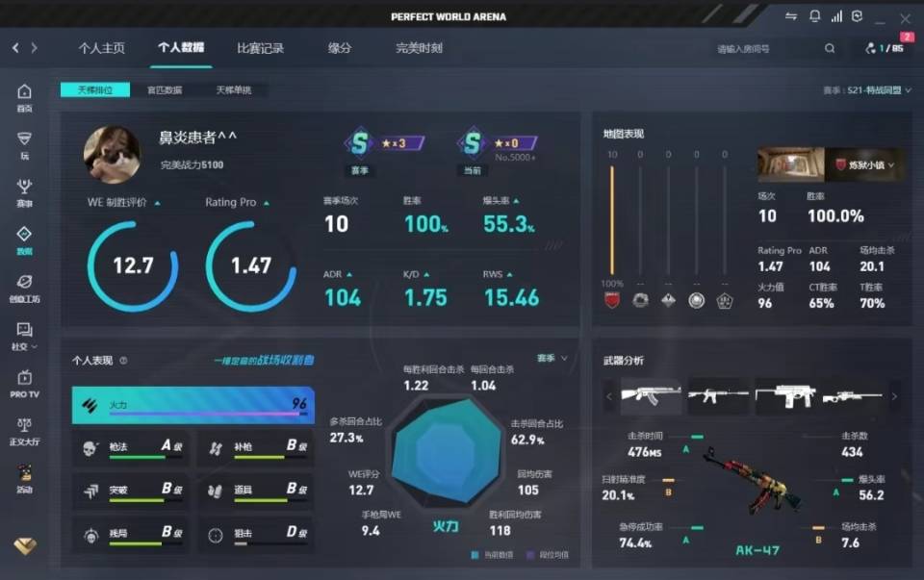
Task: Click the player avatar photo
Action: tap(112, 154)
